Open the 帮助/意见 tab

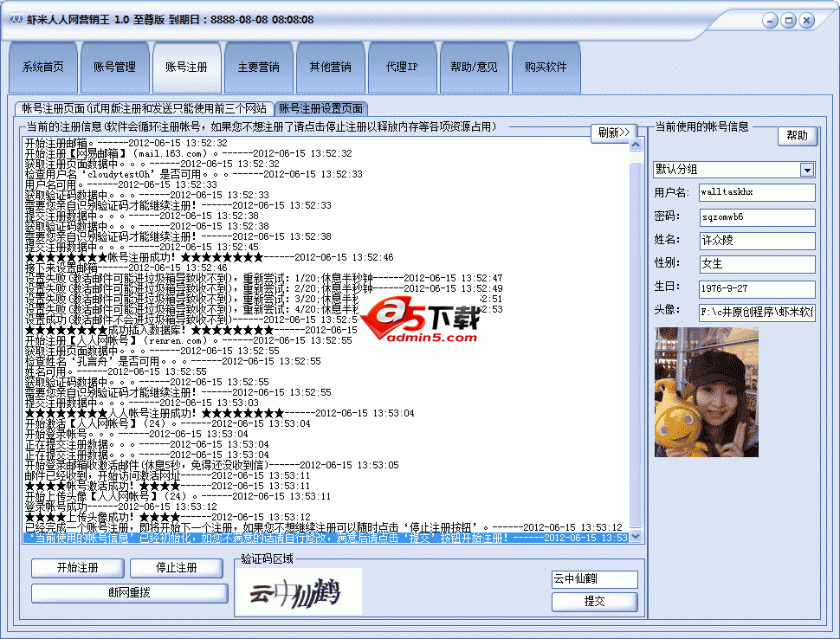click(474, 67)
